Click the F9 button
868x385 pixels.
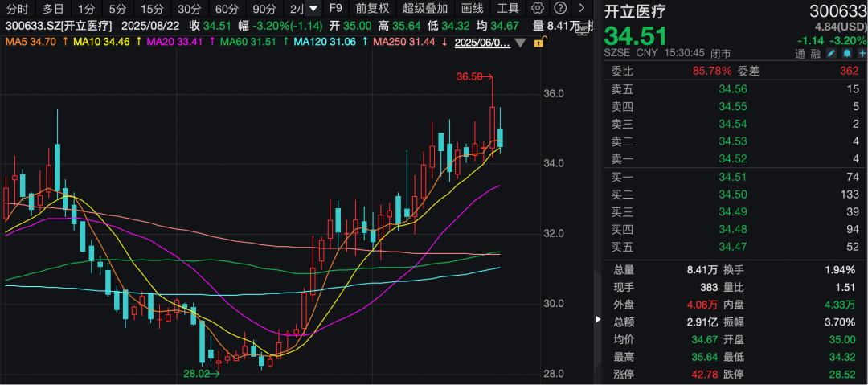[336, 9]
